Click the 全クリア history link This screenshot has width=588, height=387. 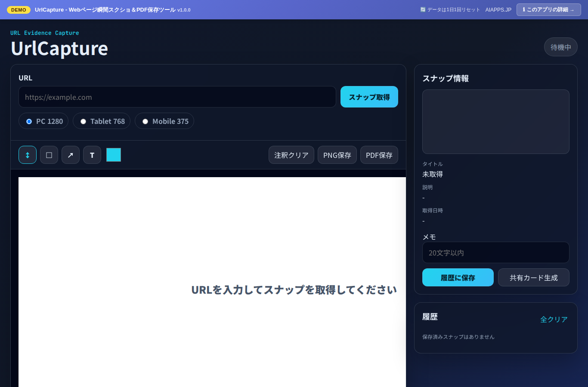[x=554, y=319]
